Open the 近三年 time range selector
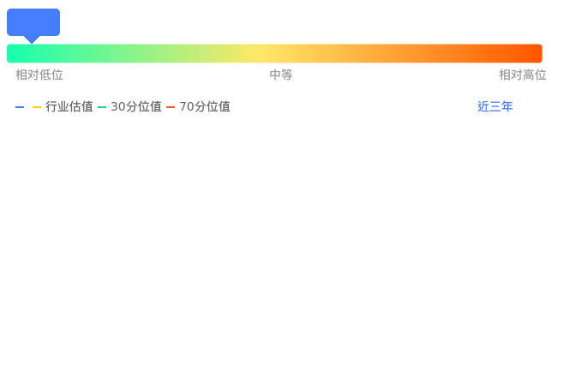This screenshot has height=379, width=588. click(495, 107)
